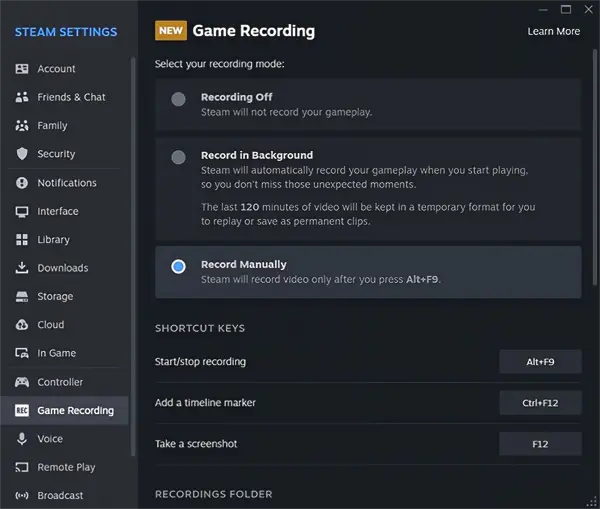Close the Steam Settings window
The width and height of the screenshot is (600, 509).
point(589,9)
